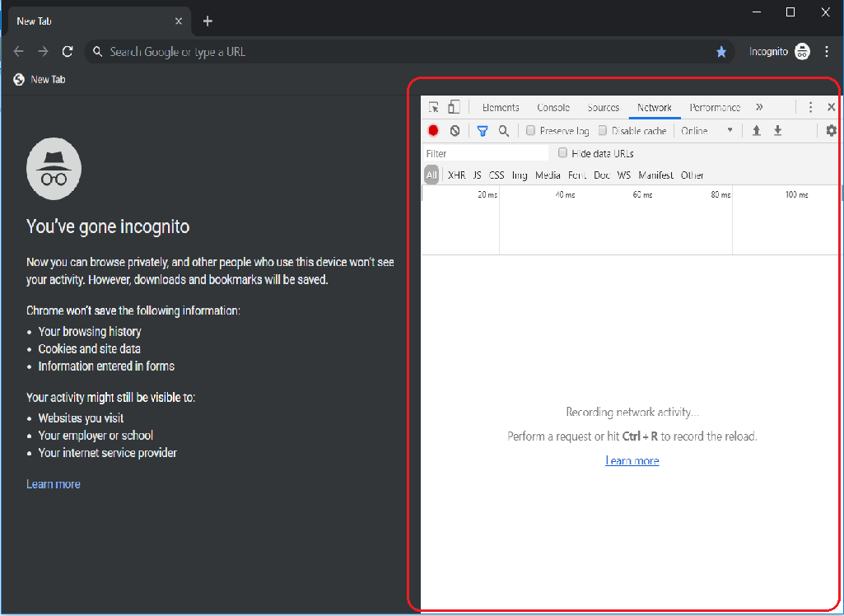This screenshot has width=844, height=616.
Task: Maximize the Chrome window
Action: (x=790, y=12)
